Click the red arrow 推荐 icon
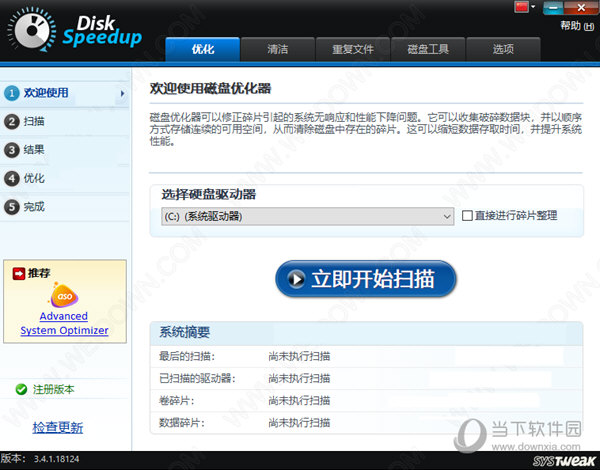This screenshot has height=470, width=600. (x=19, y=274)
